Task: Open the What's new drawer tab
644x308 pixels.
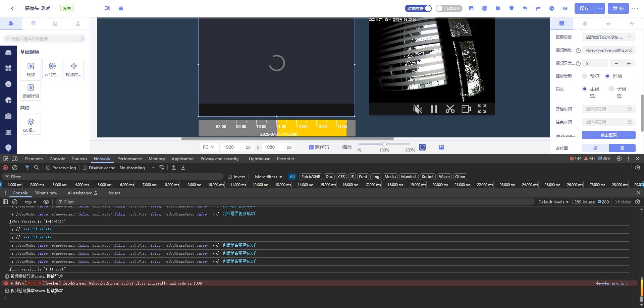Action: 46,193
